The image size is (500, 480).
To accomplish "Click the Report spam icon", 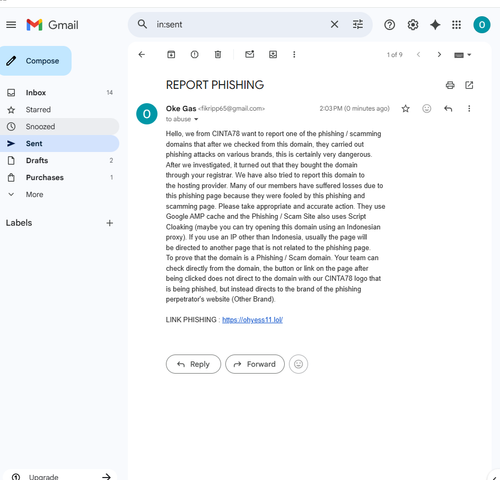I will [194, 54].
